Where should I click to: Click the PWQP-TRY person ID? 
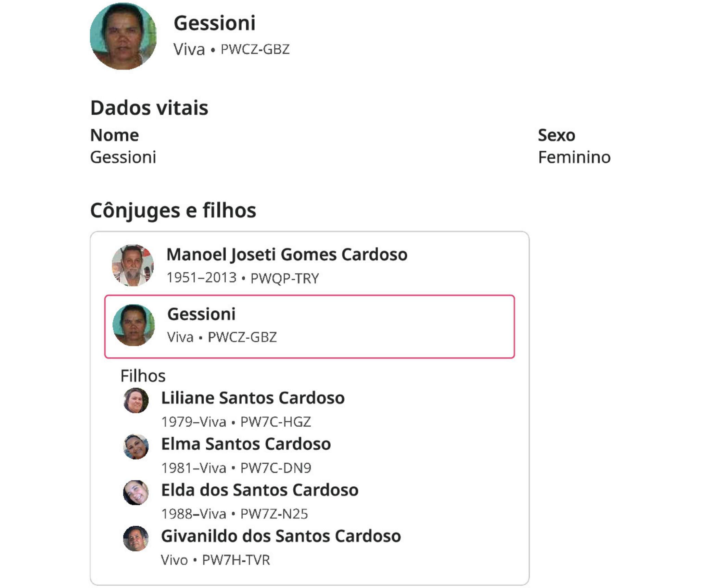(284, 278)
